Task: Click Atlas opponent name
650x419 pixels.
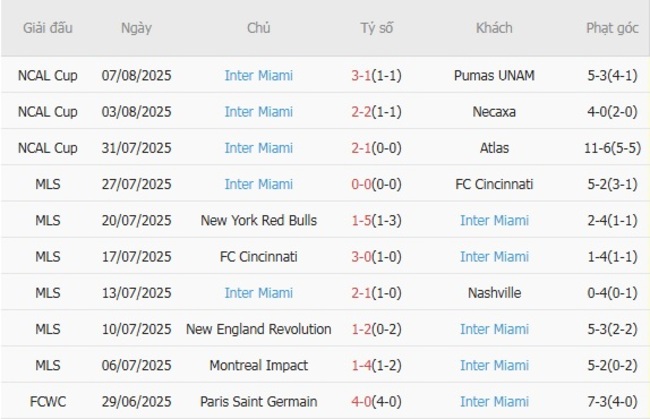Action: [494, 148]
